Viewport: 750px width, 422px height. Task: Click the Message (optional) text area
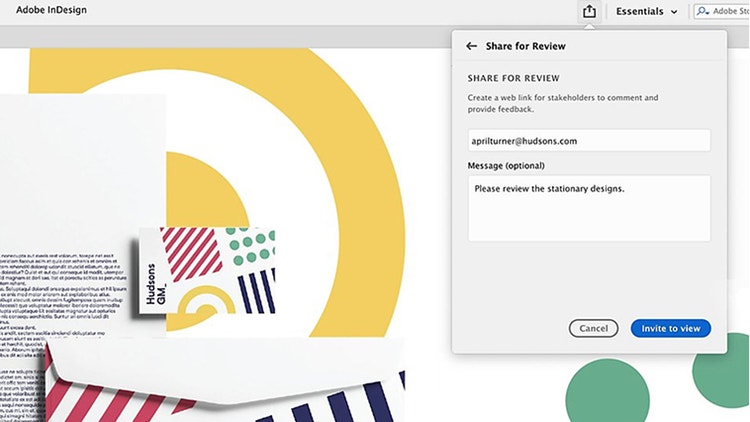pos(589,208)
